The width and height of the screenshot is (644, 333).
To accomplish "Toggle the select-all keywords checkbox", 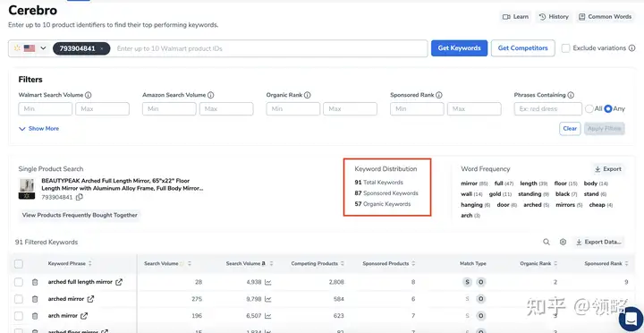I will tap(19, 264).
